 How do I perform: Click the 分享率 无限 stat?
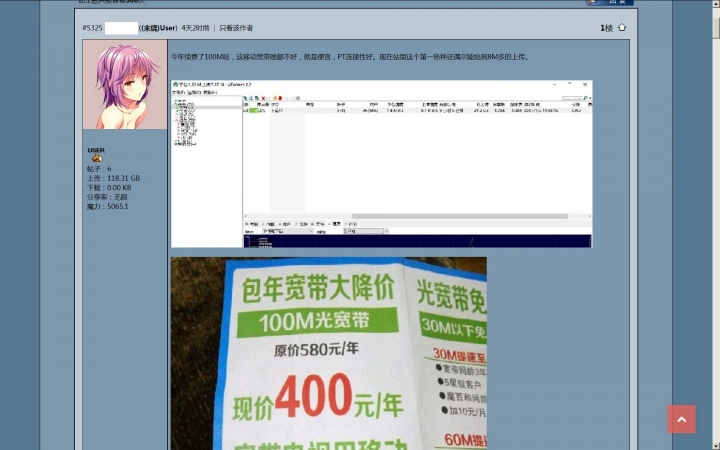107,197
